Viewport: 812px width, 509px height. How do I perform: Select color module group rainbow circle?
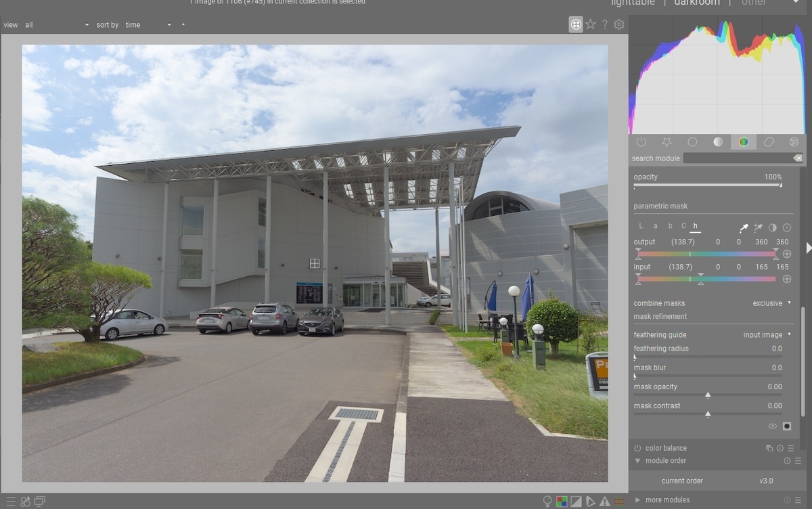[743, 142]
